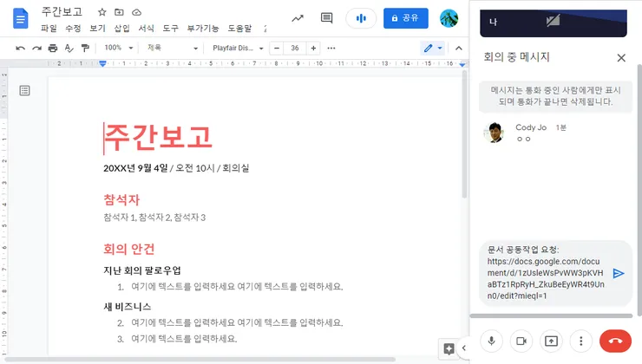
Task: Show the document outline icon
Action: (x=24, y=90)
